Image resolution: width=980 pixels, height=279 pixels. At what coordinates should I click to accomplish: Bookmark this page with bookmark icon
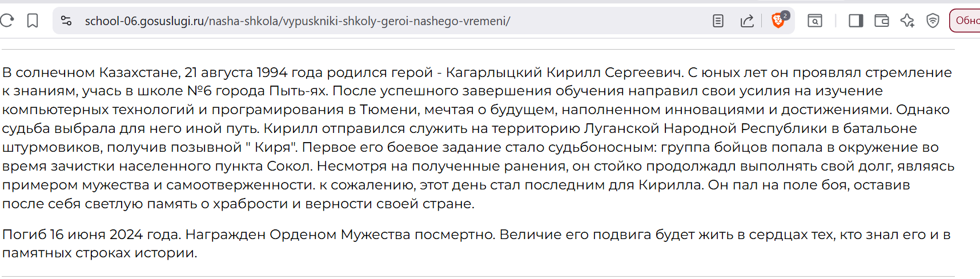click(33, 21)
